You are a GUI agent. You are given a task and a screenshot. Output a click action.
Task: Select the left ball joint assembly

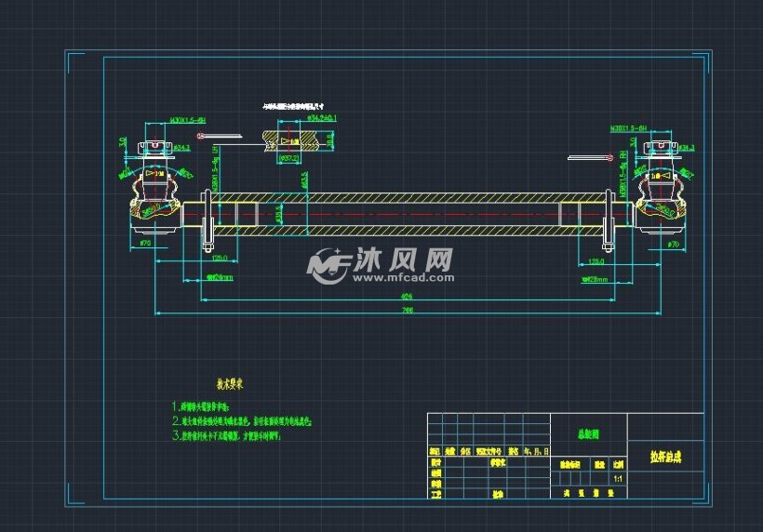point(154,197)
